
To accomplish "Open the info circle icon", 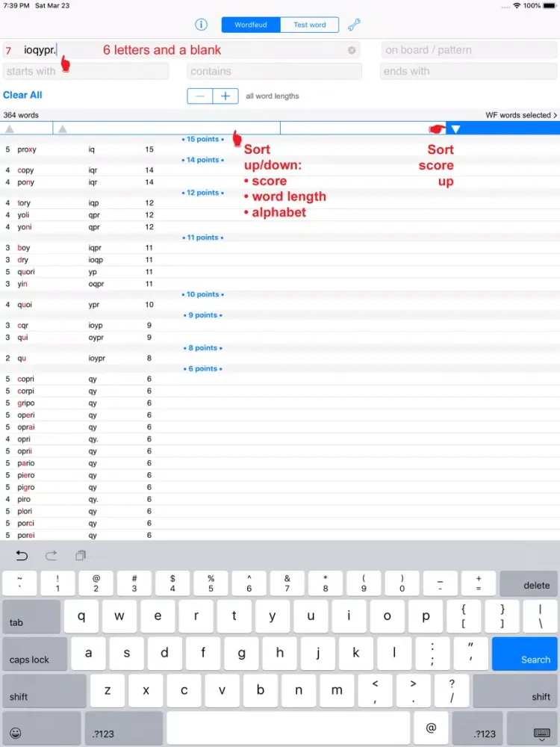I will pos(201,25).
